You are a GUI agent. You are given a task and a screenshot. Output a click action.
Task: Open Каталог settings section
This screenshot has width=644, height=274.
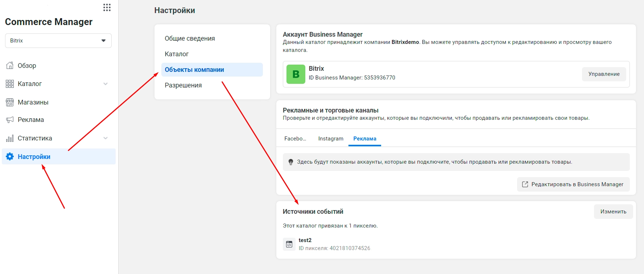pyautogui.click(x=212, y=54)
